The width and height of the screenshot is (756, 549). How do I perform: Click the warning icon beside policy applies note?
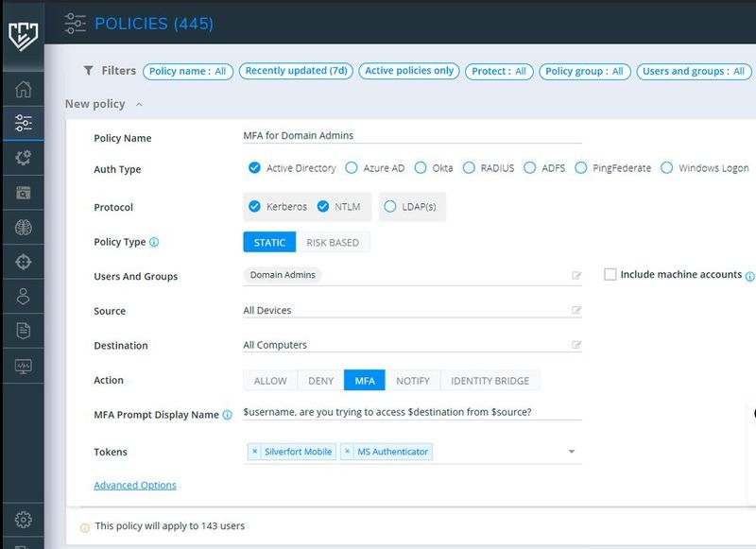pos(84,528)
